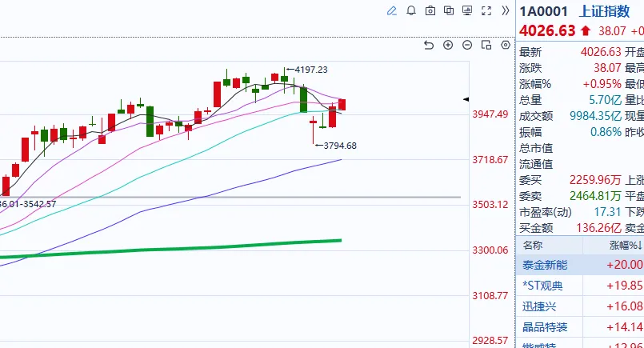The width and height of the screenshot is (644, 348).
Task: Open the alert bell notification icon
Action: pos(411,10)
